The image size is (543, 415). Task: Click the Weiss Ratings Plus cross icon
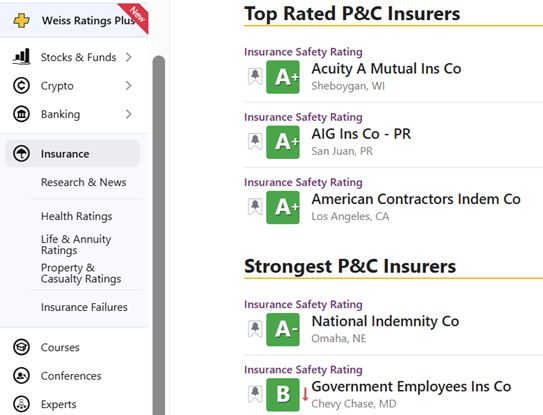(21, 21)
